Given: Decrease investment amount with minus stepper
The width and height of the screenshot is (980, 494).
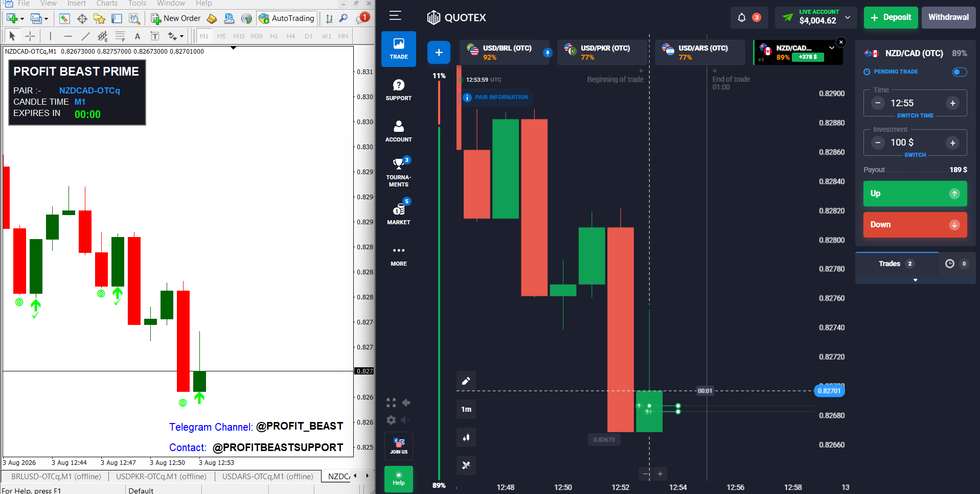Looking at the screenshot, I should pos(878,143).
